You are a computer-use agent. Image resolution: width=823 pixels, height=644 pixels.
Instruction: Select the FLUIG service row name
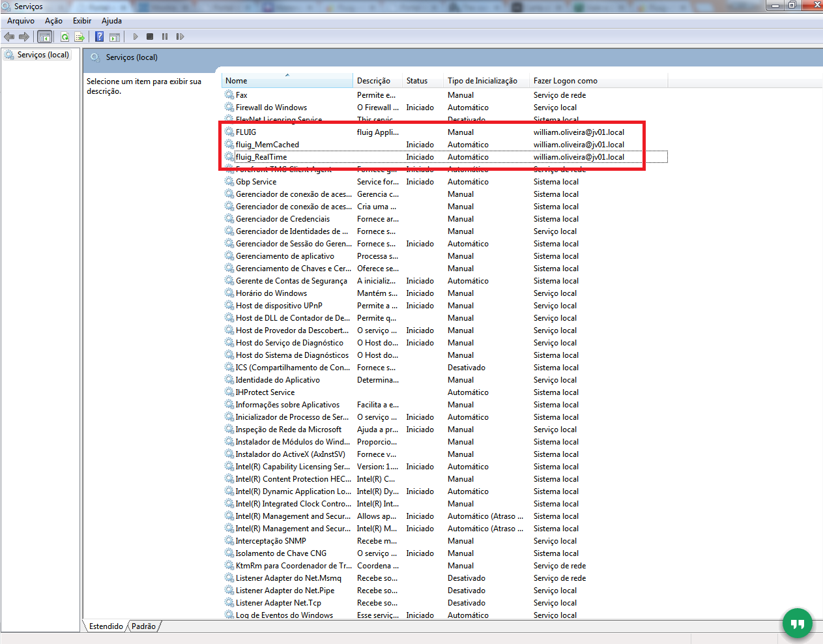click(246, 132)
